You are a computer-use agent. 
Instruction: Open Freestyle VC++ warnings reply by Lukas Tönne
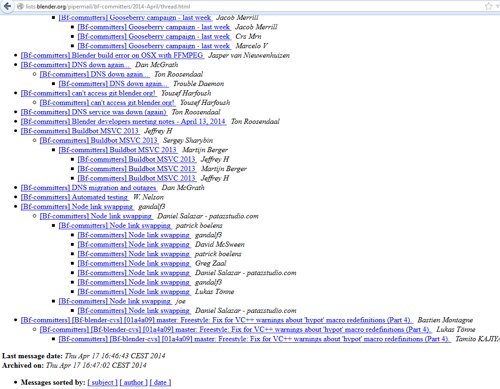[x=236, y=329]
